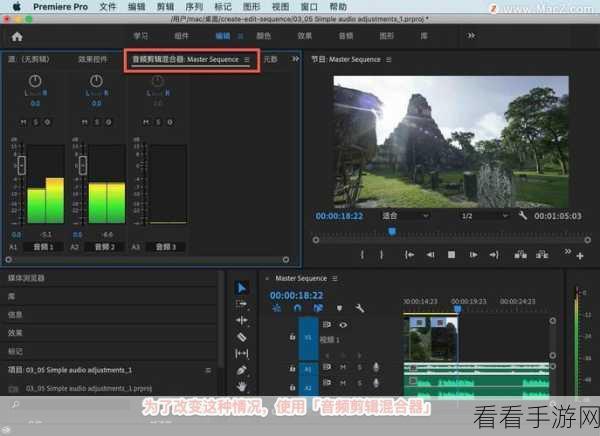Click Mark Out button in Program monitor
Viewport: 600px width, 436px height.
(381, 255)
